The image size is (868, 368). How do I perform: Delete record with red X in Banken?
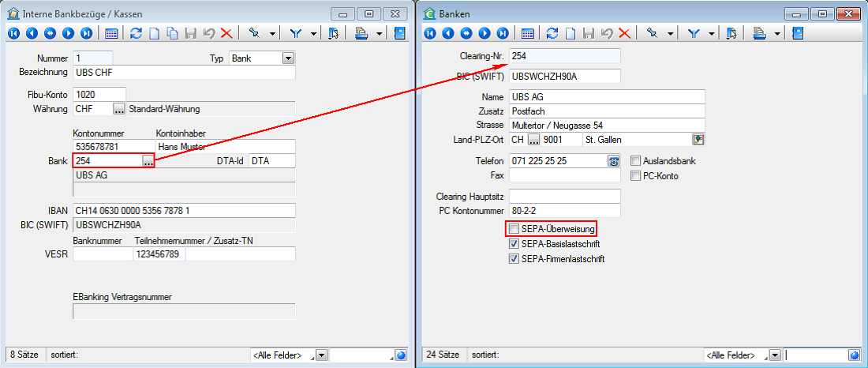pos(623,33)
